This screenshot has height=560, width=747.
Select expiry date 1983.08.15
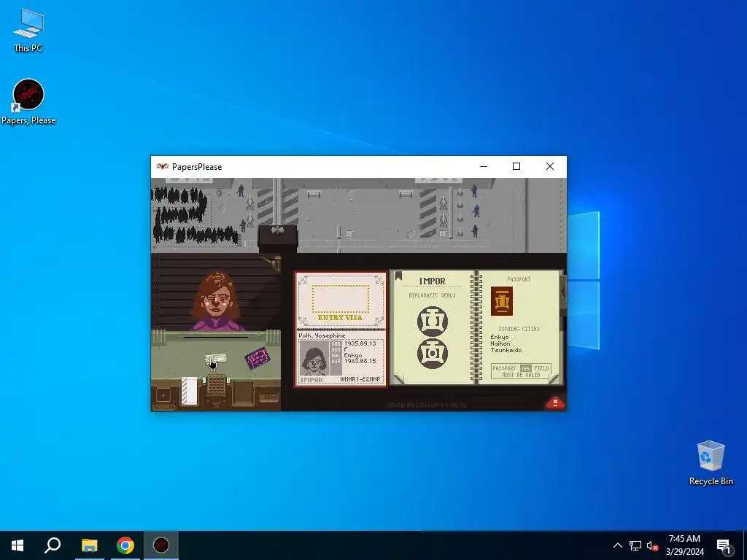[x=360, y=361]
